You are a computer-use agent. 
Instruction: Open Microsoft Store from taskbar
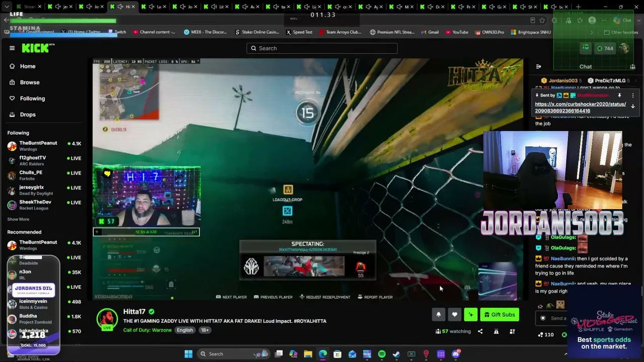[337, 354]
